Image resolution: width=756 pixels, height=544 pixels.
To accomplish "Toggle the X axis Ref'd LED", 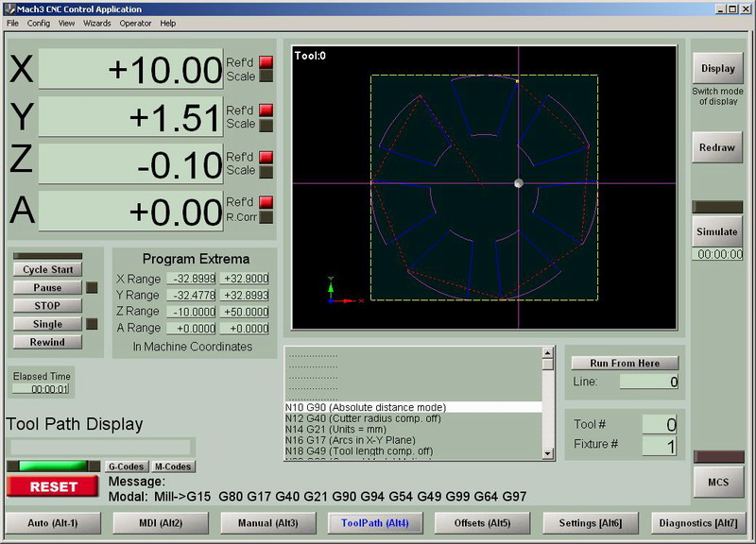I will coord(266,62).
